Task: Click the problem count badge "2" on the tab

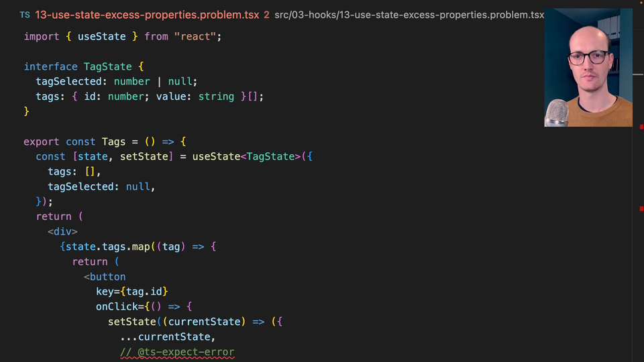Action: pyautogui.click(x=266, y=15)
